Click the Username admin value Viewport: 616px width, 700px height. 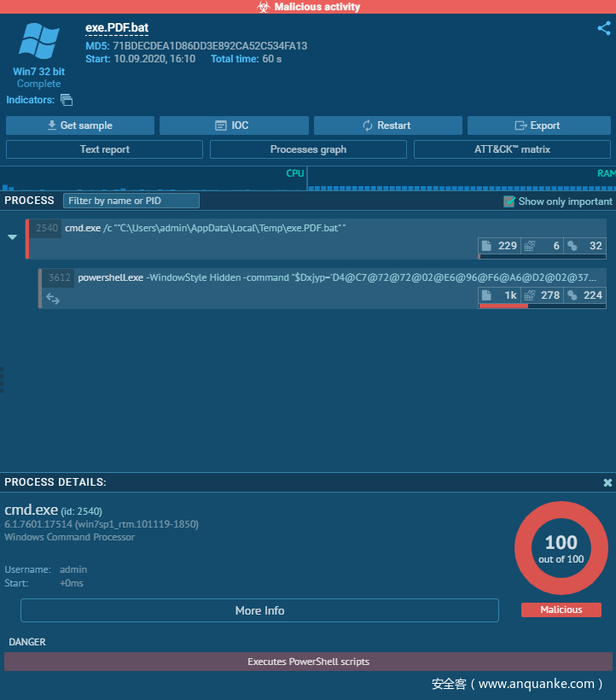(73, 569)
